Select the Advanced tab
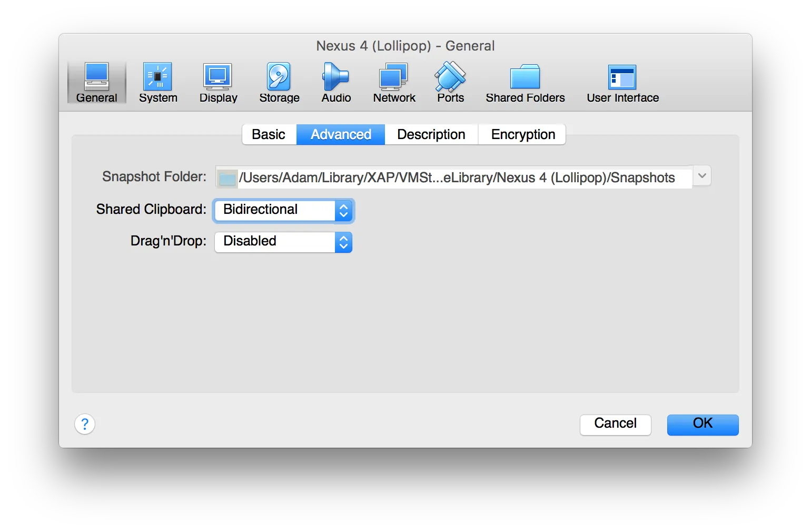Screen dimensions: 811x532 (341, 134)
